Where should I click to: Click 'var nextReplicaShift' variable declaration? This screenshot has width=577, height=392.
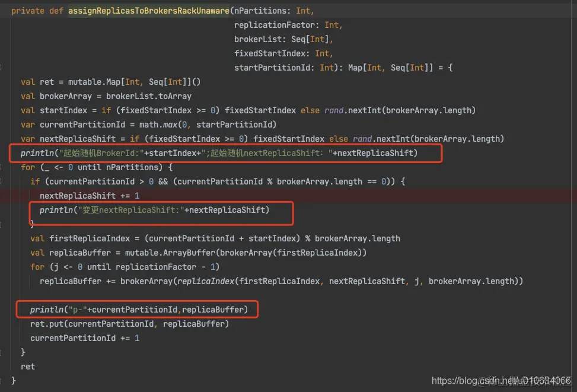tap(68, 139)
